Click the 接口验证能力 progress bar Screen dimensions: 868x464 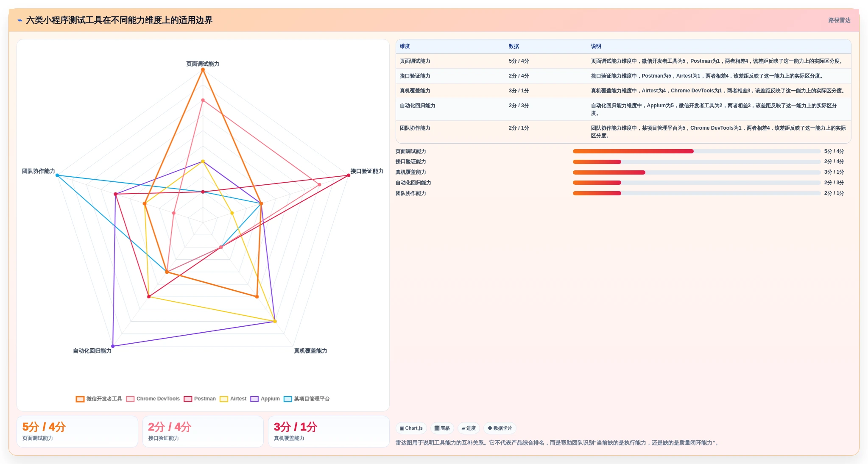[697, 162]
